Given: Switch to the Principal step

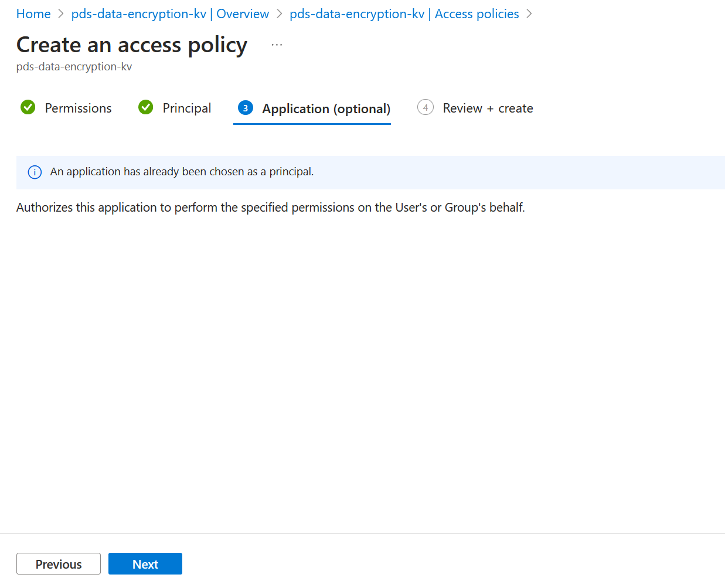Looking at the screenshot, I should (x=186, y=108).
